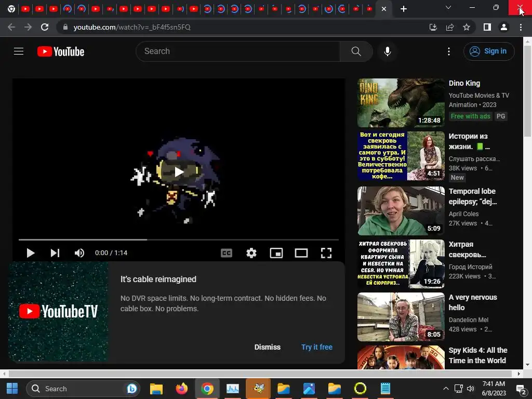Image resolution: width=532 pixels, height=399 pixels.
Task: Open the YouTube hamburger guide menu
Action: [19, 51]
